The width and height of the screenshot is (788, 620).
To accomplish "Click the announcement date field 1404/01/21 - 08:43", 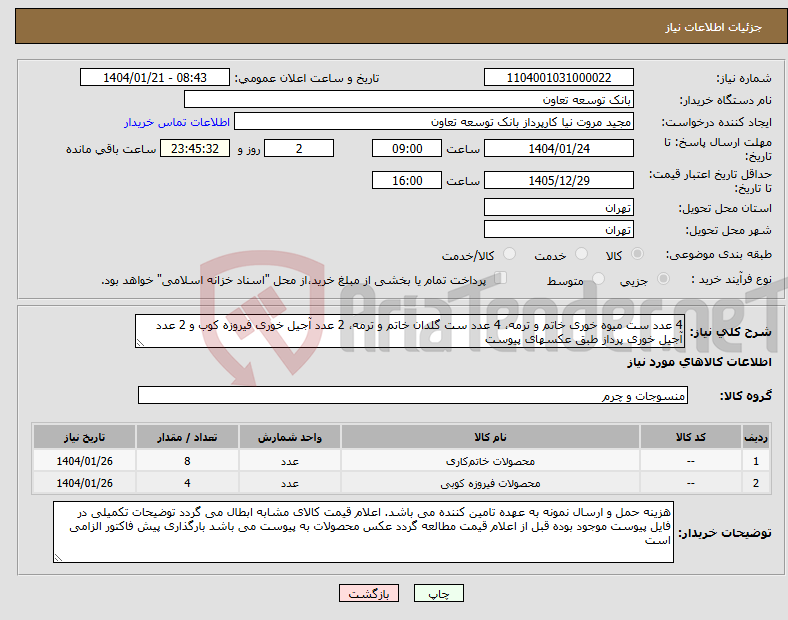I will coord(155,77).
